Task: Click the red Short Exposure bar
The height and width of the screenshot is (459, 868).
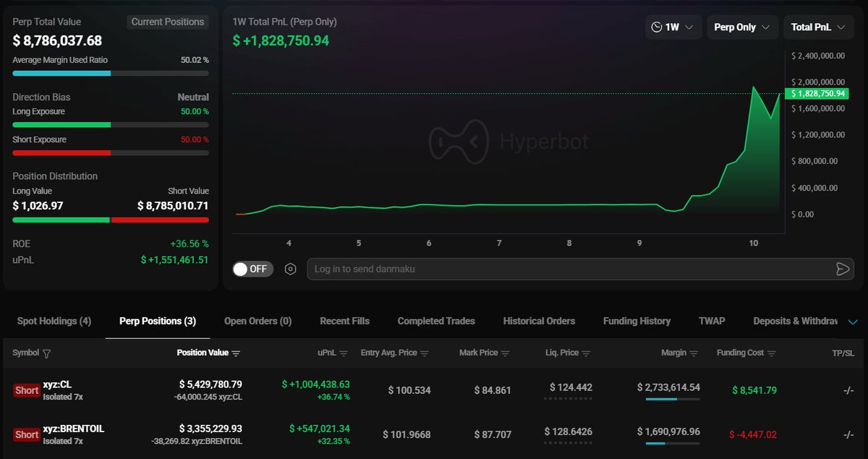Action: point(111,153)
